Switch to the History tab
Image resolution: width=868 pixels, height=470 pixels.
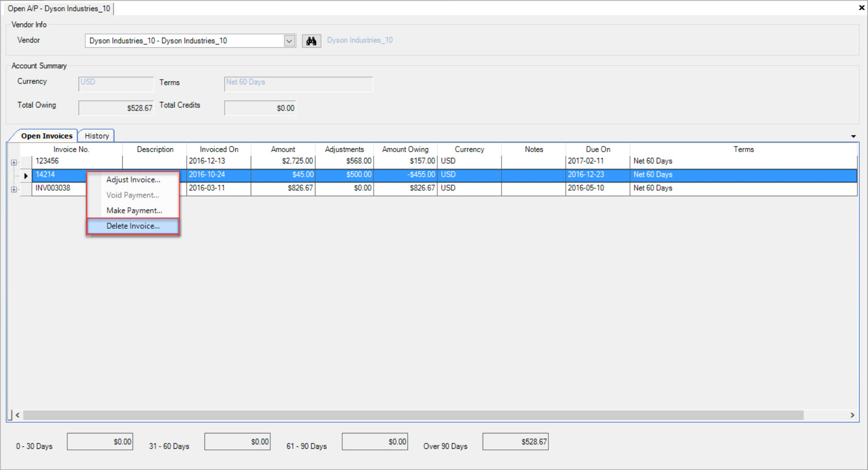pos(97,136)
